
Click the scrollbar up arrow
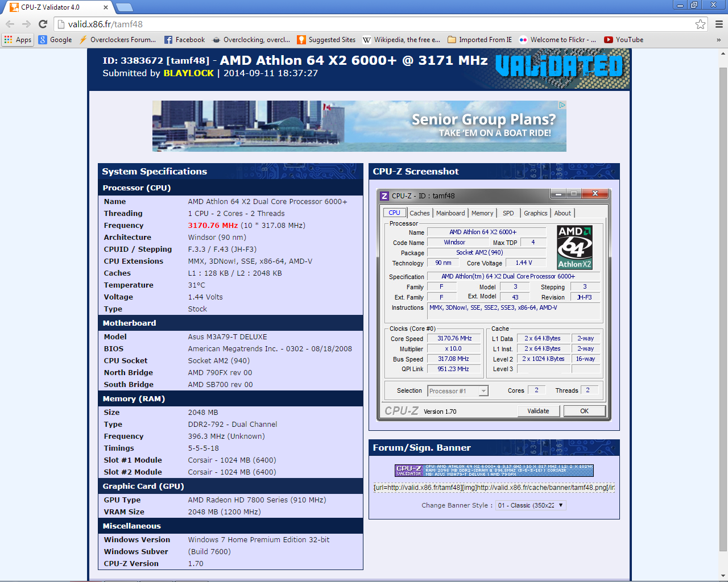coord(723,54)
